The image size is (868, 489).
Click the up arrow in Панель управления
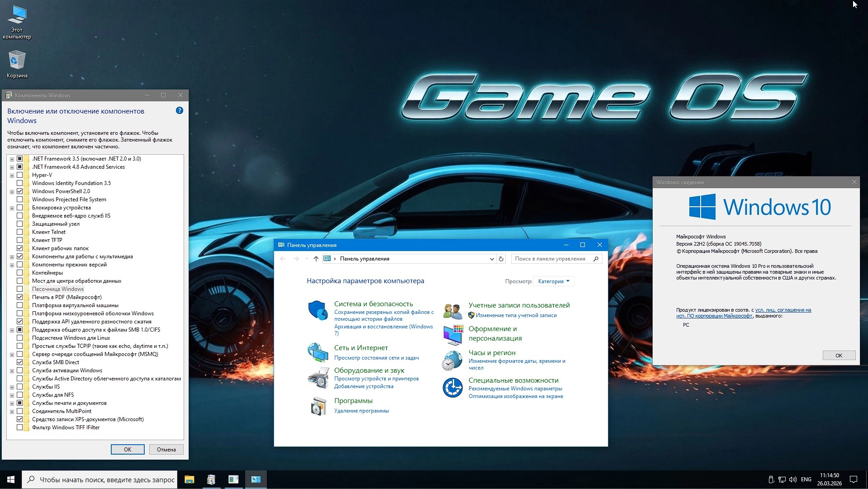(x=316, y=259)
